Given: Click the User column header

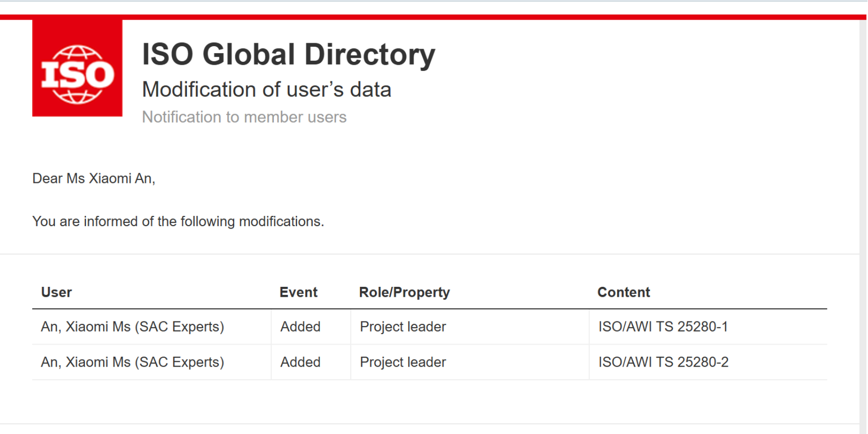Looking at the screenshot, I should (56, 292).
